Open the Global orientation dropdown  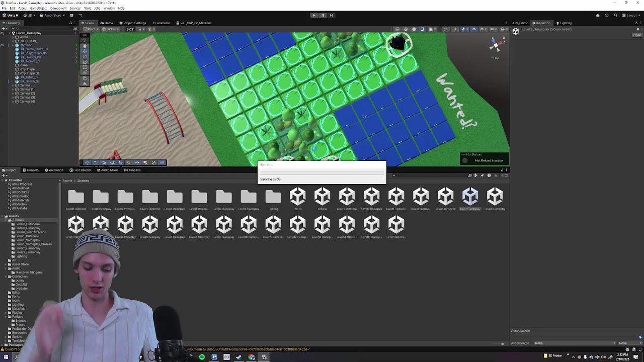point(110,29)
